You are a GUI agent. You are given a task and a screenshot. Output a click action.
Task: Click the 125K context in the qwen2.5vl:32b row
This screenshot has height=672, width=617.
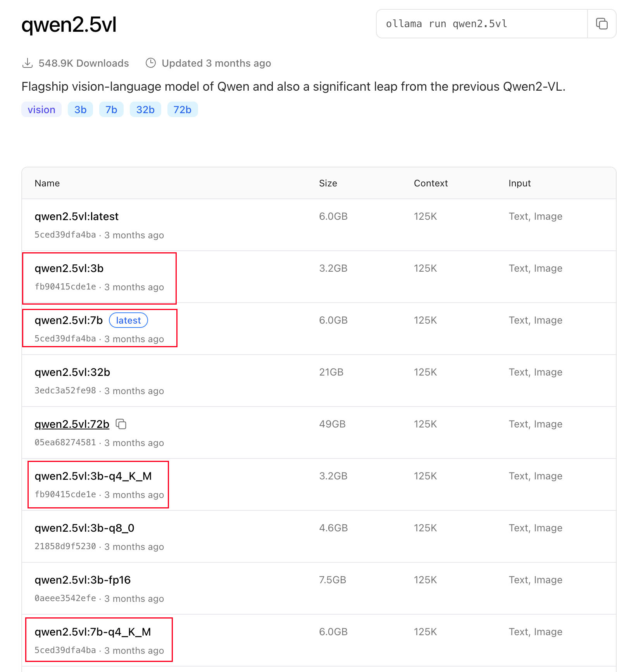tap(425, 372)
